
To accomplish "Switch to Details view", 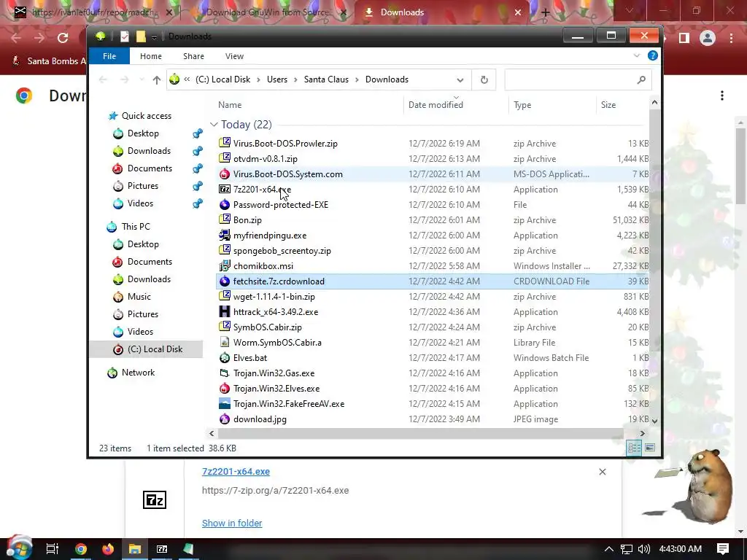I will tap(634, 448).
